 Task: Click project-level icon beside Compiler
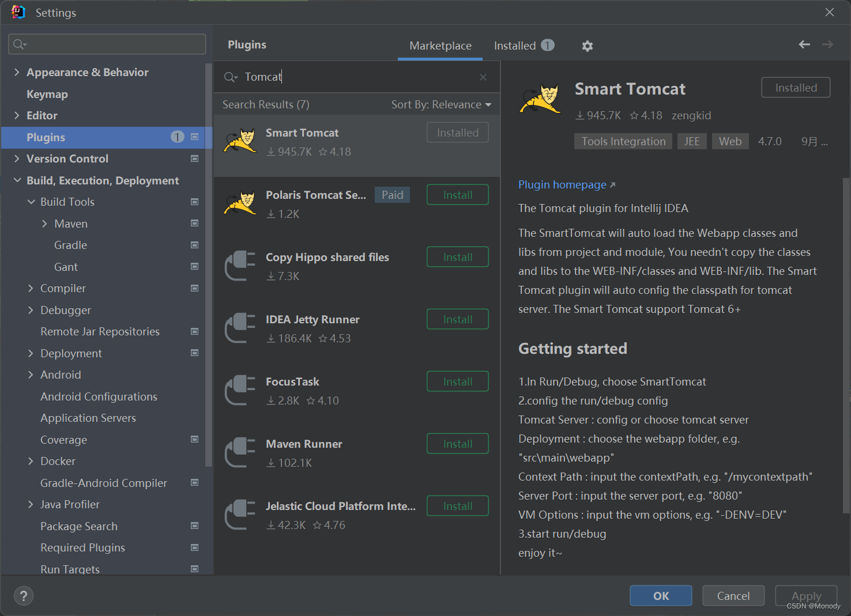pos(195,288)
